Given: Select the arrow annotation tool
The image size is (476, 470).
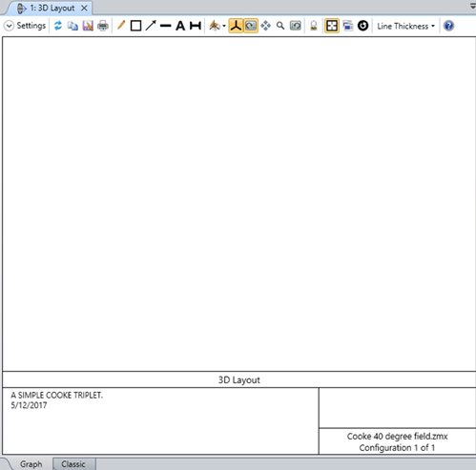Looking at the screenshot, I should [151, 26].
